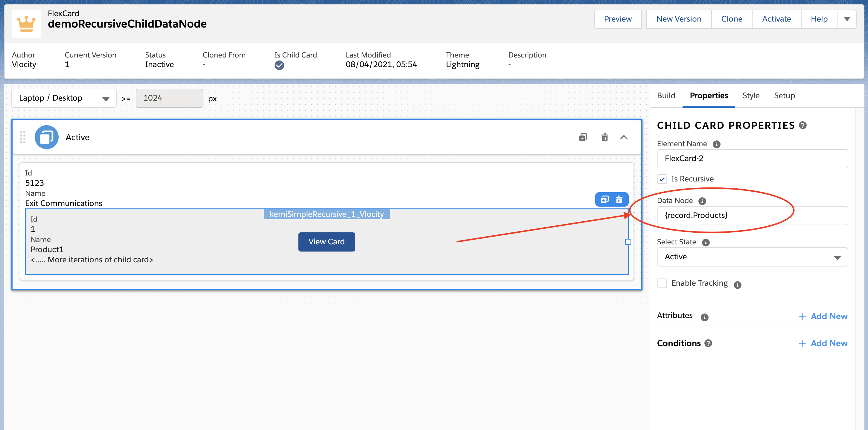Switch to the Properties tab
The height and width of the screenshot is (430, 868).
(x=709, y=96)
